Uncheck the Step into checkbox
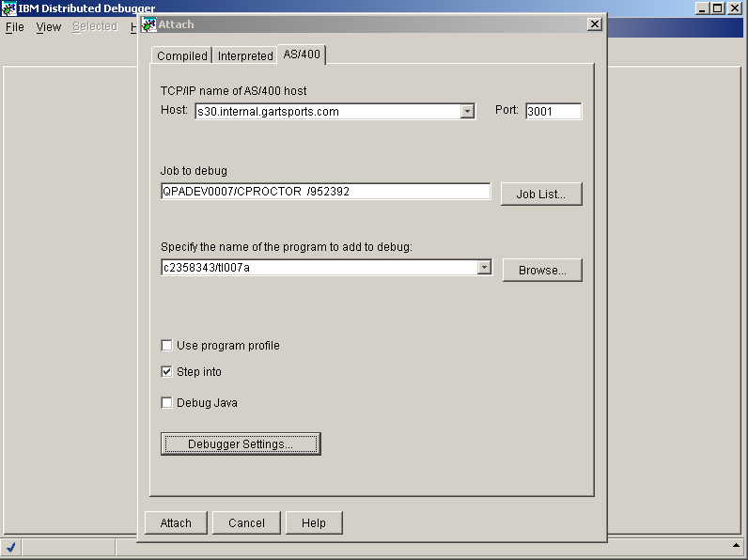748x560 pixels. pos(166,371)
